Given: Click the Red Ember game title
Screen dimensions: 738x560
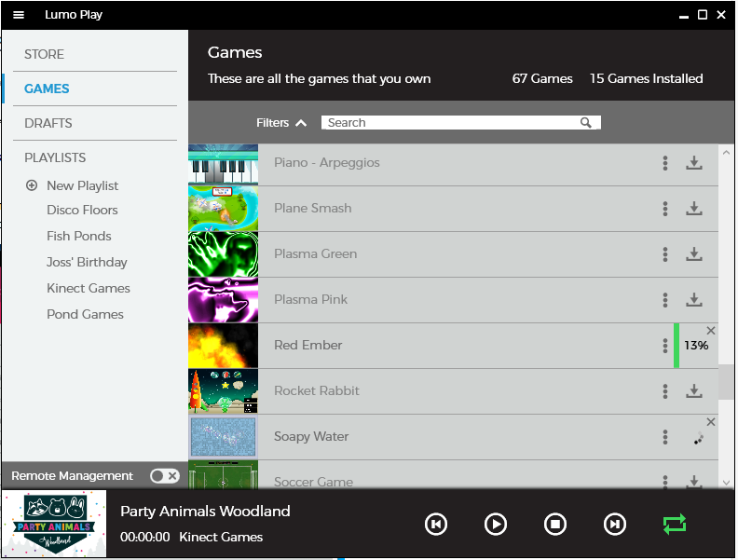Looking at the screenshot, I should (308, 346).
